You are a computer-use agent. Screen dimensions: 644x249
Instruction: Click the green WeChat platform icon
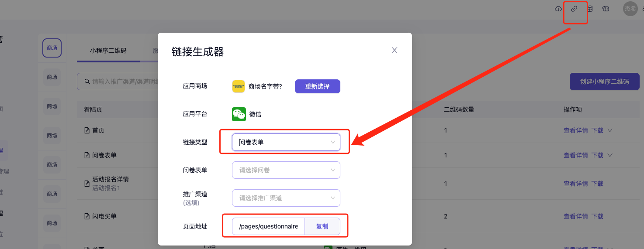point(239,114)
